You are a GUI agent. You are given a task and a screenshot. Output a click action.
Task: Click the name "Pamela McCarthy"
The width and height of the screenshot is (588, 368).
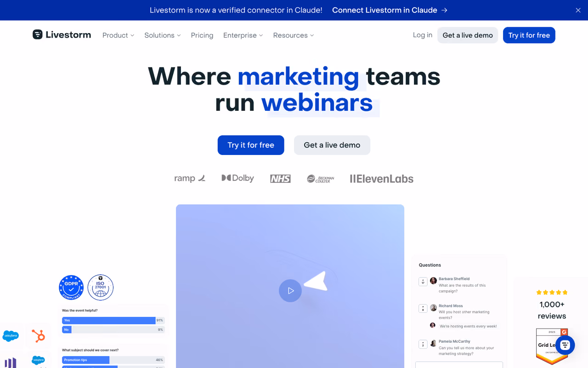click(454, 341)
